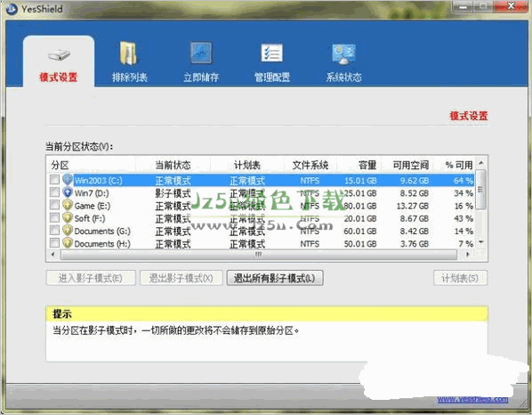
Task: Click the shield icon for Documents (H:)
Action: coord(68,243)
